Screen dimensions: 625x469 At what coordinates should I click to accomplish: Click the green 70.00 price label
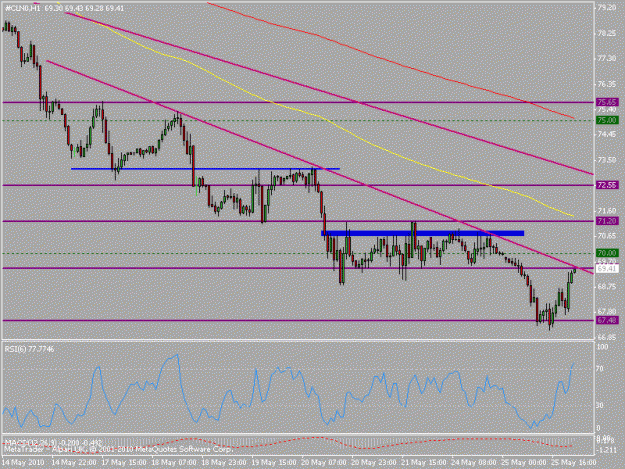tap(607, 253)
